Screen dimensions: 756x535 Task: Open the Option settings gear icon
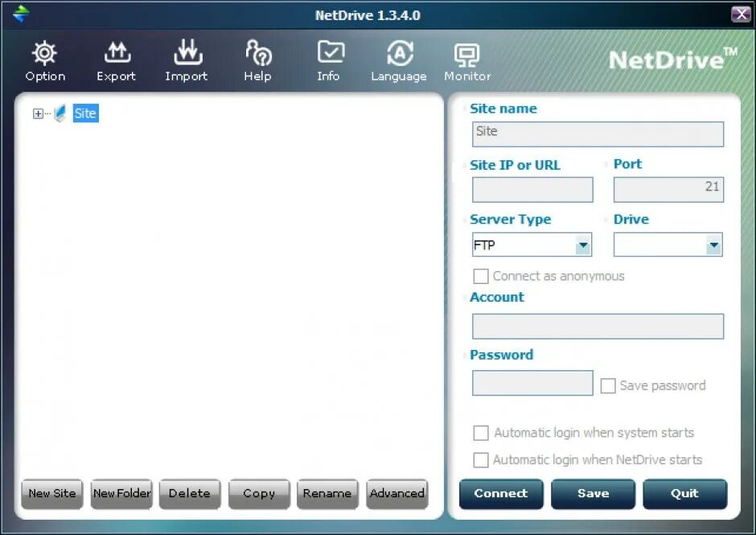tap(44, 54)
